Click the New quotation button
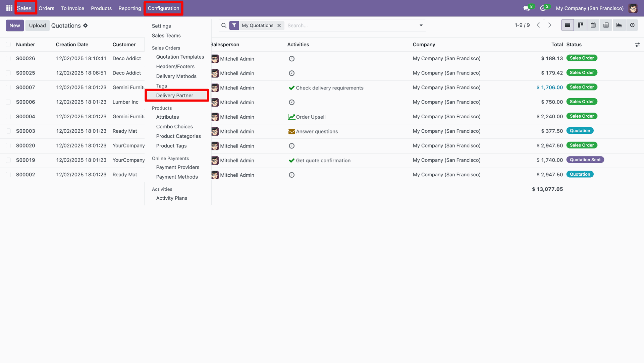 pos(14,25)
